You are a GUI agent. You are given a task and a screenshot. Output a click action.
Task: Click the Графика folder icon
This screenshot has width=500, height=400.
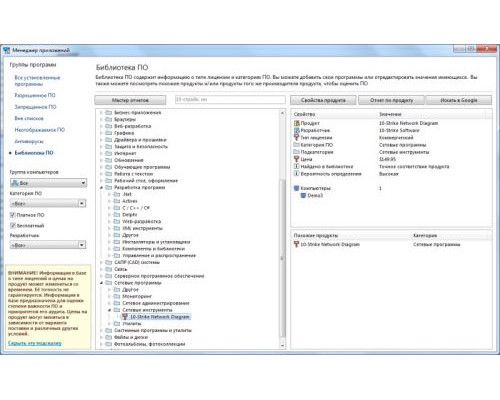[x=109, y=133]
